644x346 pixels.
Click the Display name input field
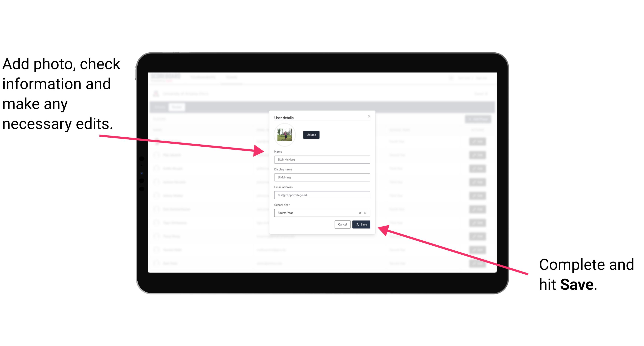321,177
